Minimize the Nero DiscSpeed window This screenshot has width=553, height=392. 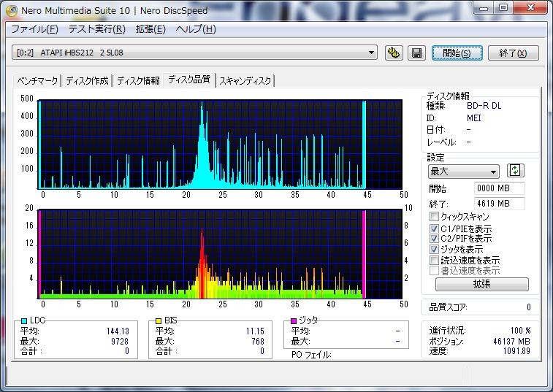click(x=484, y=9)
